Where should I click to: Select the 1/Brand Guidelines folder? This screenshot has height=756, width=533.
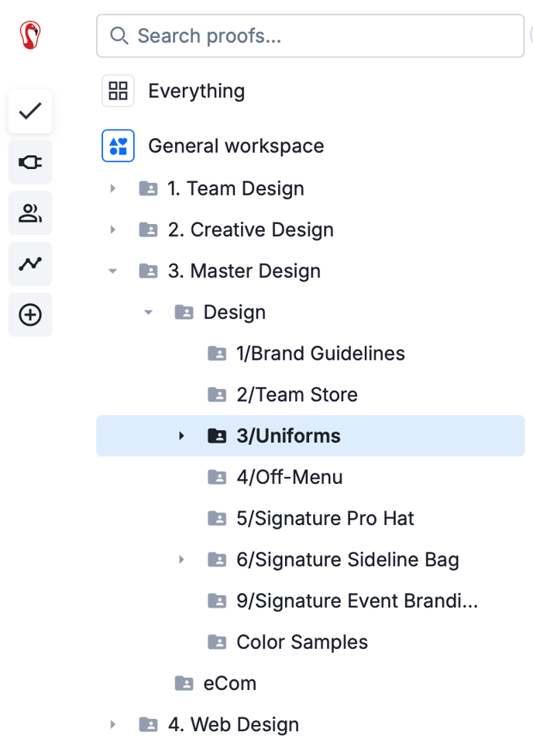pos(320,354)
